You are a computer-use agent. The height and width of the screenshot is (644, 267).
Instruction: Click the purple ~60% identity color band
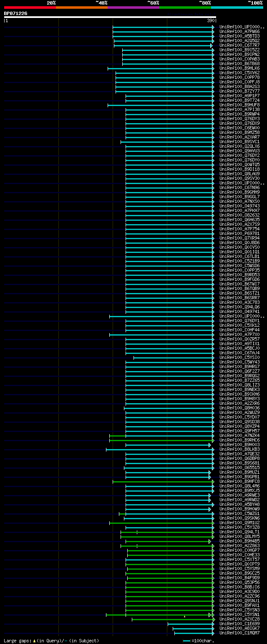[x=133, y=7]
